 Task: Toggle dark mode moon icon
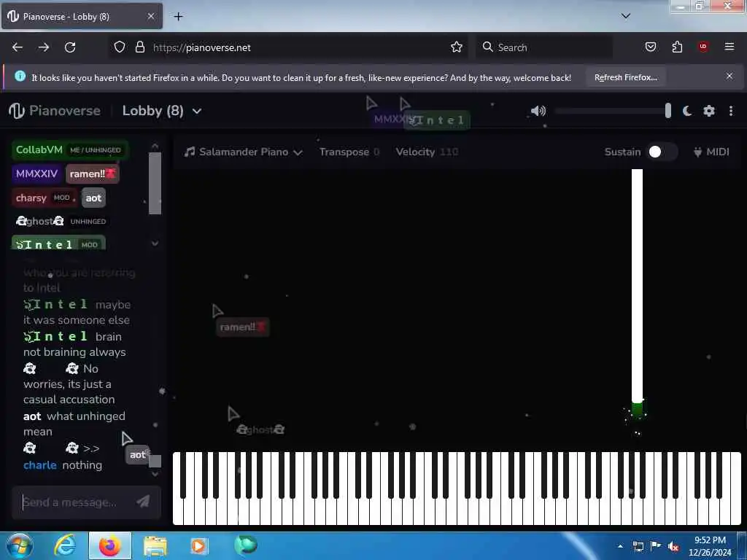(687, 111)
